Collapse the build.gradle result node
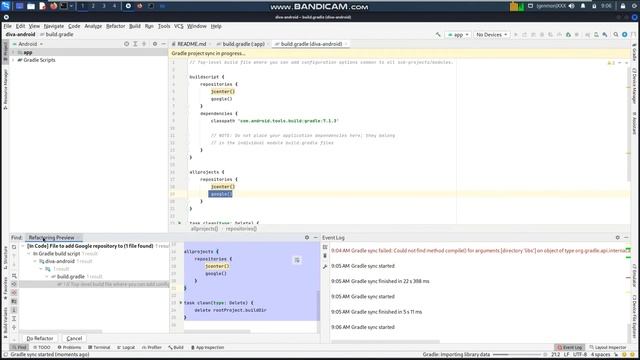 (x=47, y=276)
